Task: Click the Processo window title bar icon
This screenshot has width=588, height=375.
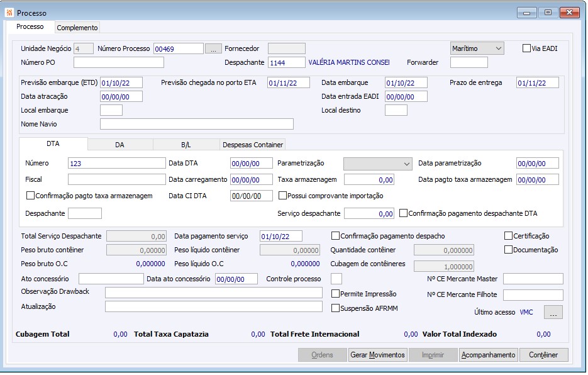Action: [9, 13]
